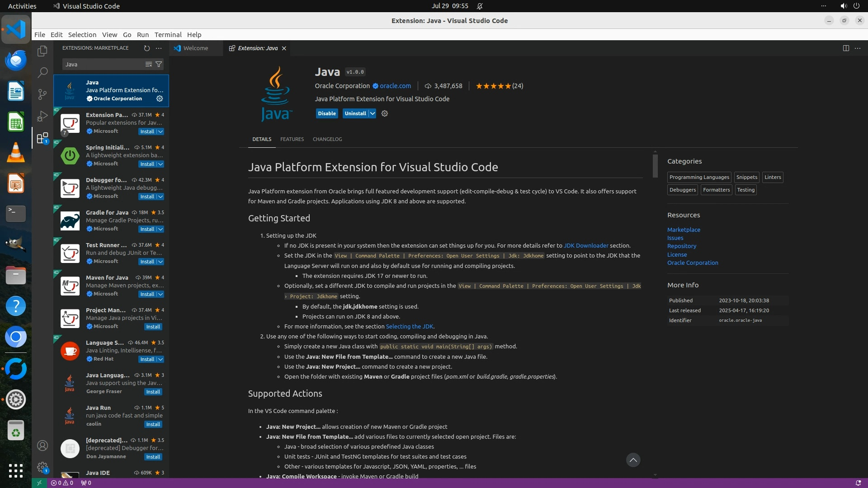Open Source Control view icon
Viewport: 868px width, 488px height.
pyautogui.click(x=42, y=94)
